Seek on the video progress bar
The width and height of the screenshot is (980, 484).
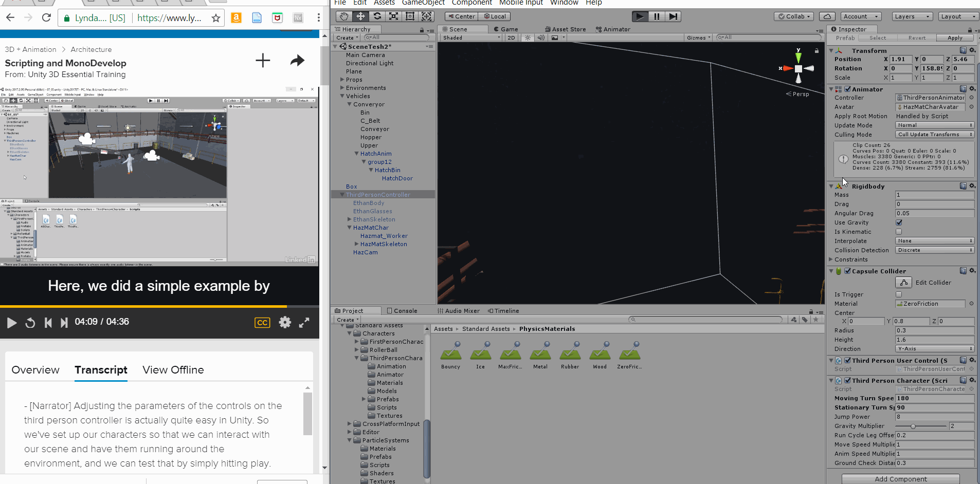[159, 306]
